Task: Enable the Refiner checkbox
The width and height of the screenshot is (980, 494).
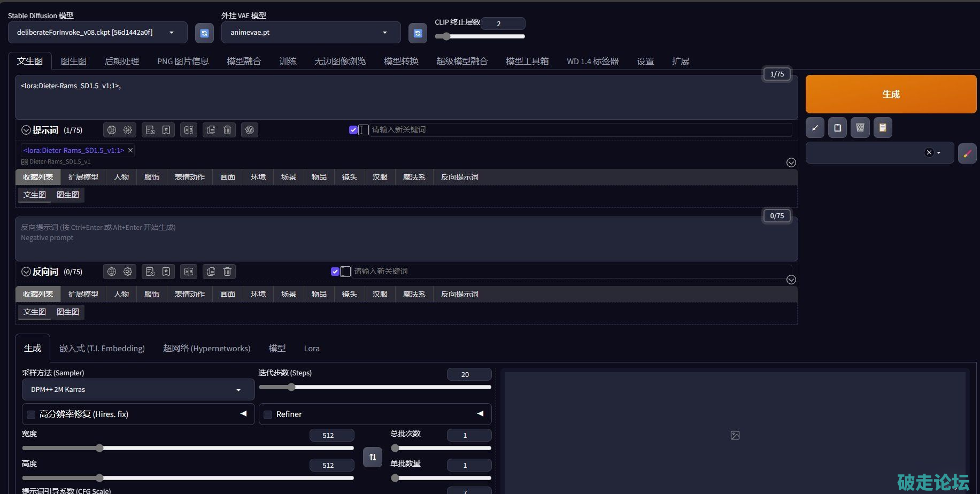Action: click(x=268, y=414)
